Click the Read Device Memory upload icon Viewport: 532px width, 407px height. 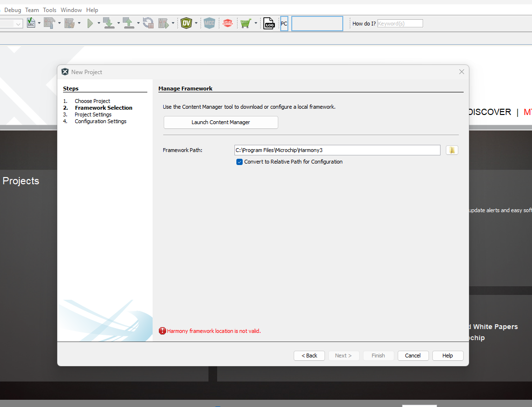pos(129,23)
